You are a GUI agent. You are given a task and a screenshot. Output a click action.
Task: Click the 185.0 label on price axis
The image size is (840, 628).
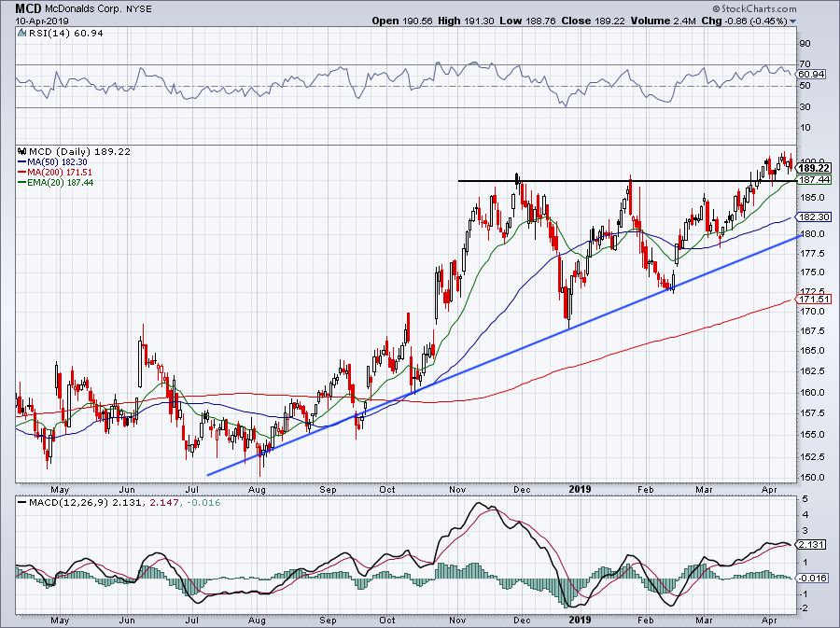tap(812, 198)
